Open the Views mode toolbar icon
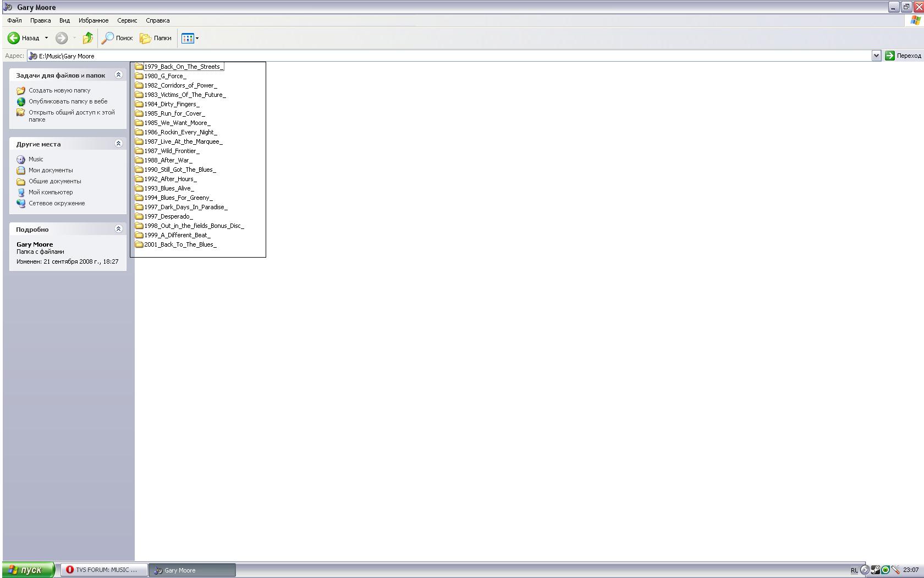Image resolution: width=924 pixels, height=578 pixels. 188,38
